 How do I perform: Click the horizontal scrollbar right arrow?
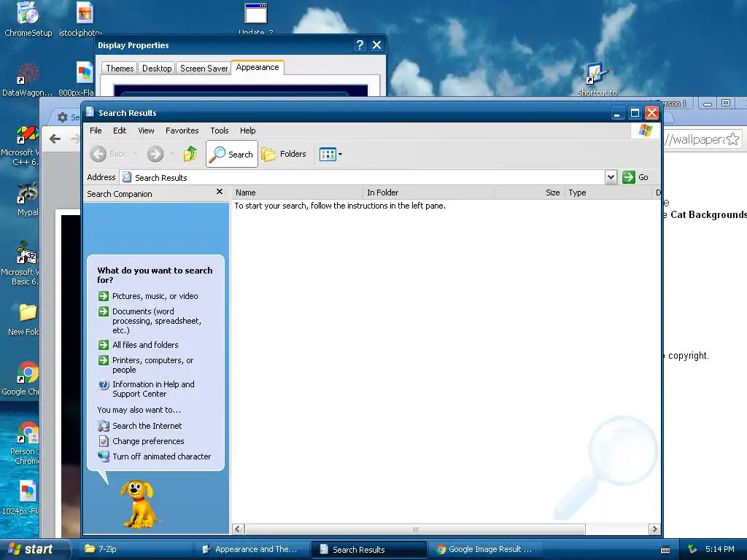(x=654, y=529)
